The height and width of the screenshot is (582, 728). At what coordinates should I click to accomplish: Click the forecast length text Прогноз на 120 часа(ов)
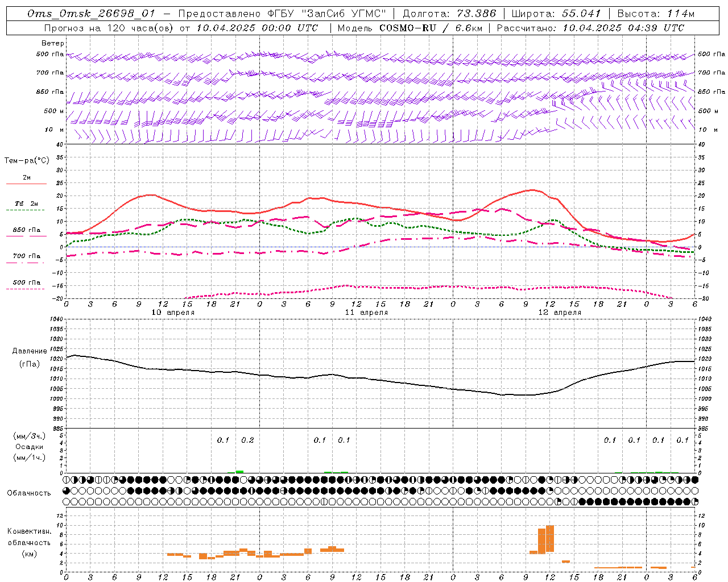pos(109,28)
